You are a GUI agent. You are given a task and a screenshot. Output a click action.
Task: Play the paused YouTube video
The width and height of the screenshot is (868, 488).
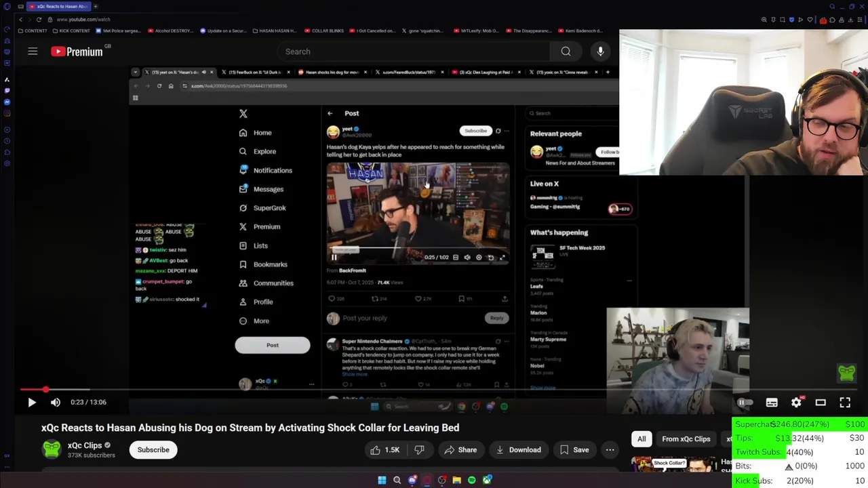[31, 402]
